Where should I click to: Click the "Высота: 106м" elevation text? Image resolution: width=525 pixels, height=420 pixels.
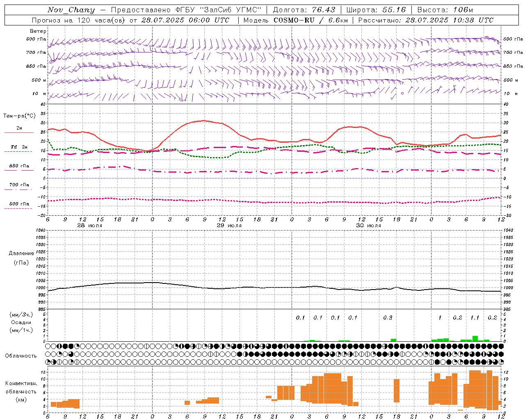445,10
